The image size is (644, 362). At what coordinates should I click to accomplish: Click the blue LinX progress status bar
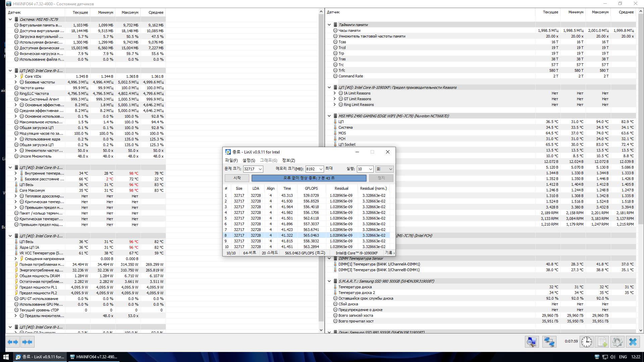309,178
